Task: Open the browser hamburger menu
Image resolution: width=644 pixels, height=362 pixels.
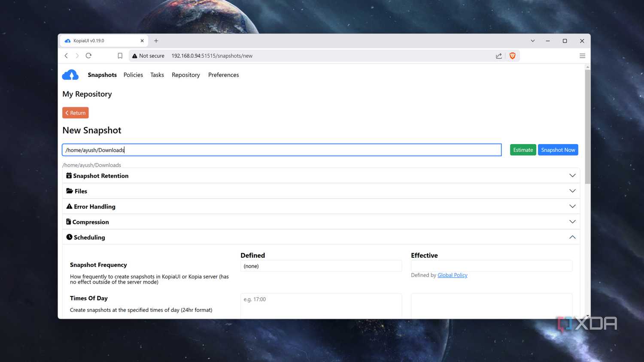Action: point(582,56)
